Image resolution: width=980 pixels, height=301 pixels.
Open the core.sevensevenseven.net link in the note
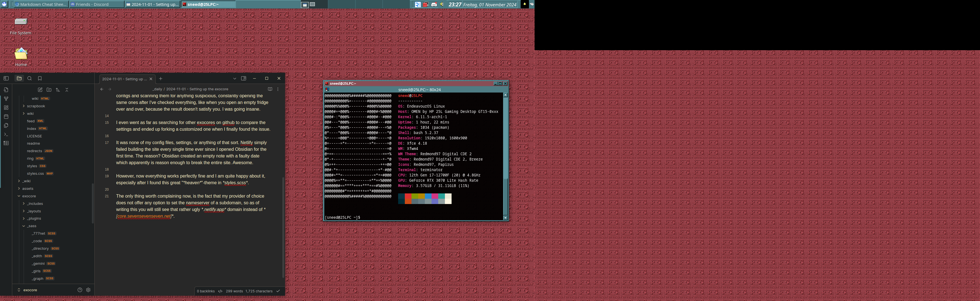pyautogui.click(x=143, y=216)
